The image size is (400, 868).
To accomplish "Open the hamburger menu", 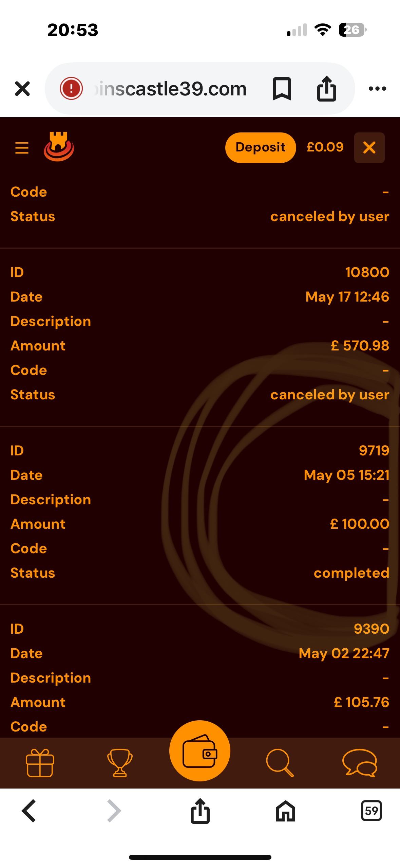I will click(x=22, y=148).
